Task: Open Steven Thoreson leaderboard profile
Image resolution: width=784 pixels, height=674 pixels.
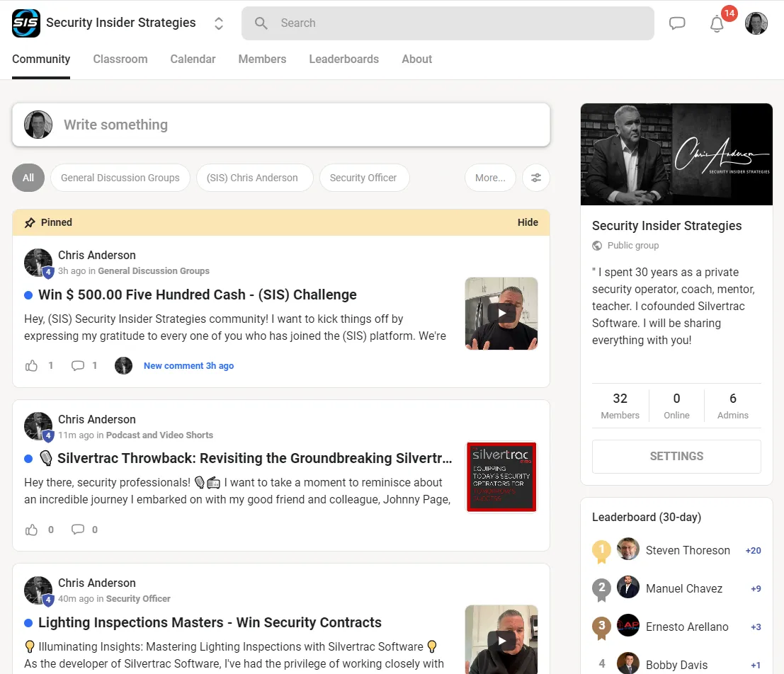Action: [688, 550]
